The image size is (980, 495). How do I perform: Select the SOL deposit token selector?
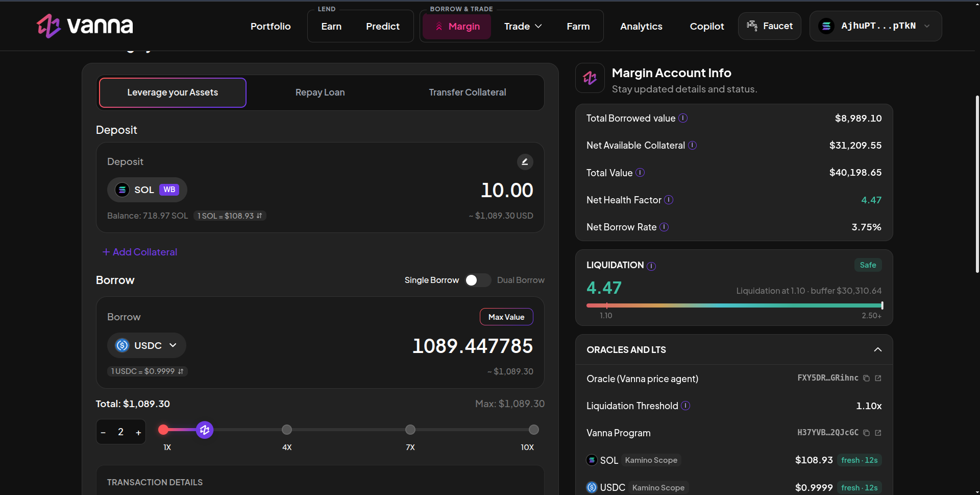click(x=147, y=190)
